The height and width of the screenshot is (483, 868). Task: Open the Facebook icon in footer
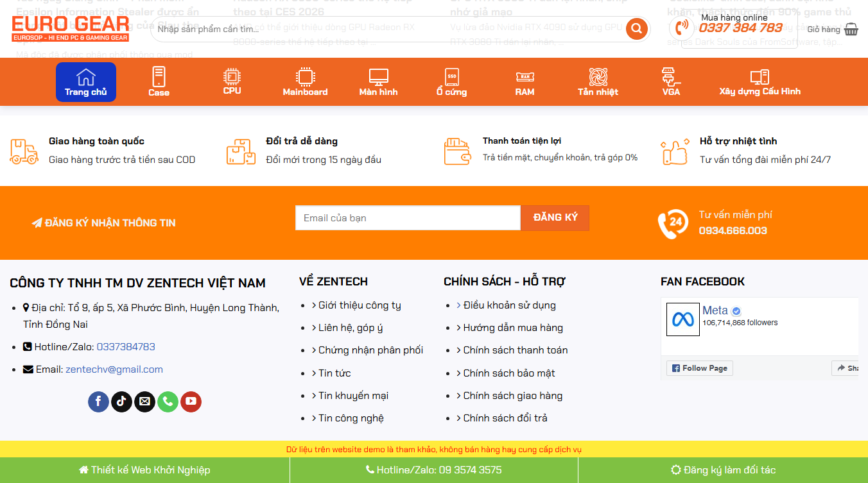point(98,402)
